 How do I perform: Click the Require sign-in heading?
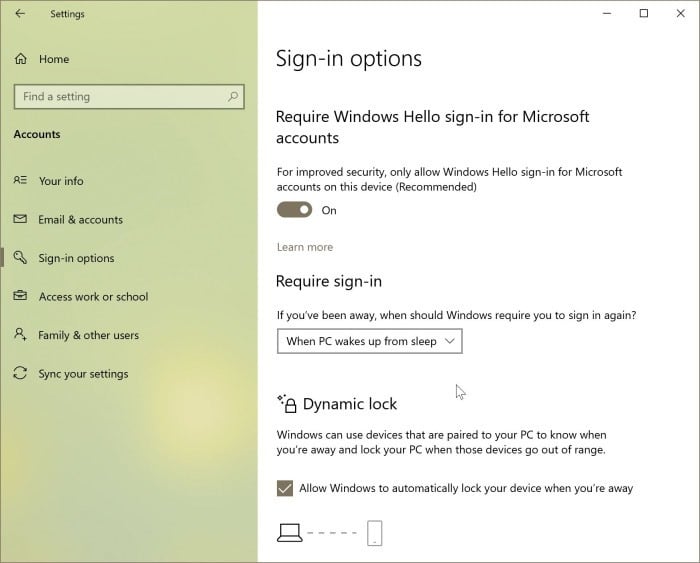[329, 281]
